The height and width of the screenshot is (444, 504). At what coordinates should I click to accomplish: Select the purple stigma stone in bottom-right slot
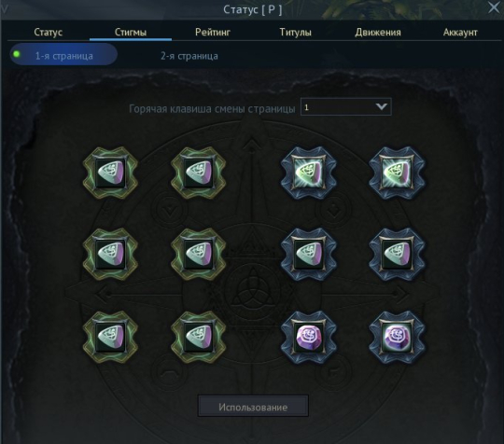click(x=397, y=337)
